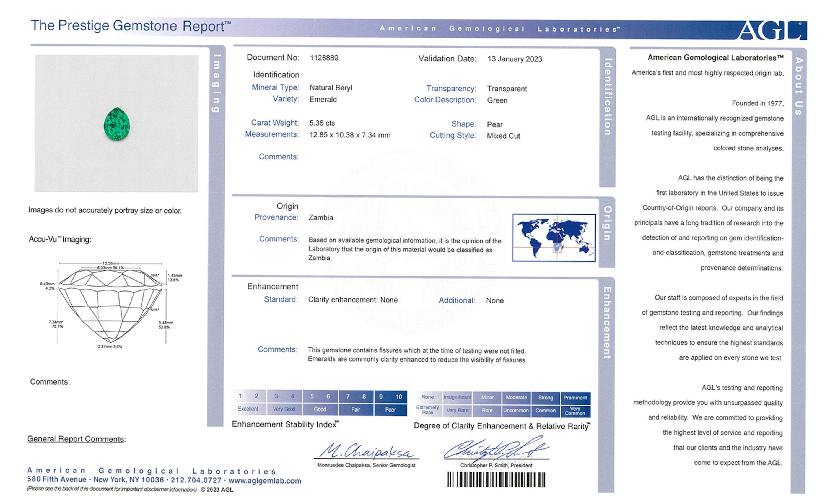Select the Poor stability index cell
This screenshot has height=504, width=830.
pos(390,410)
